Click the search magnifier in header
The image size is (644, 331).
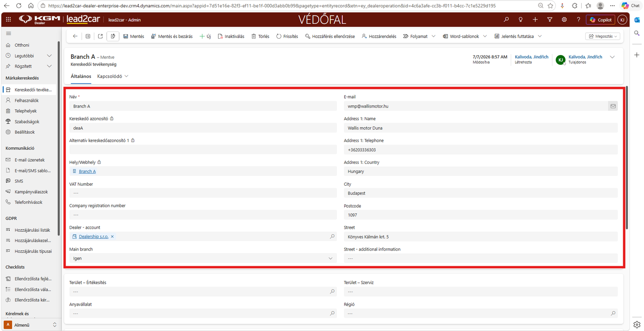[506, 19]
